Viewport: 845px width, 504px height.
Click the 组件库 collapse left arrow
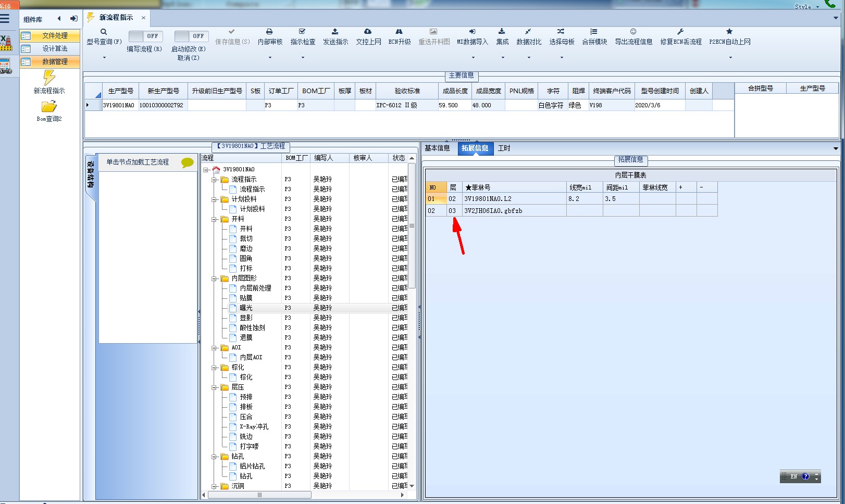pyautogui.click(x=59, y=19)
